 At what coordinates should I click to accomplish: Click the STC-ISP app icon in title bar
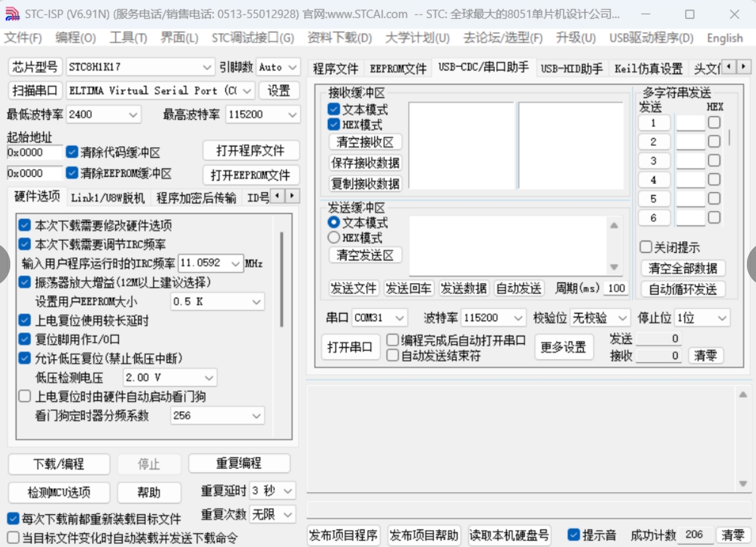[12, 13]
